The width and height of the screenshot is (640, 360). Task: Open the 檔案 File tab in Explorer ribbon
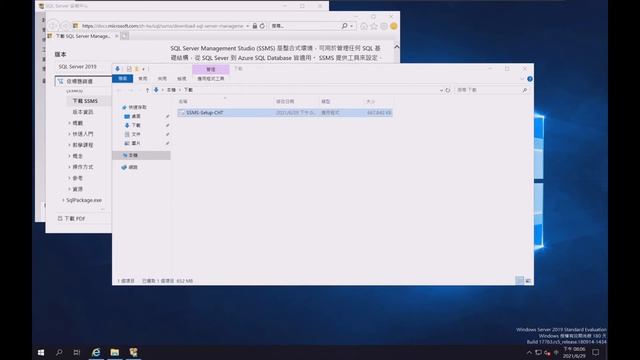click(122, 78)
